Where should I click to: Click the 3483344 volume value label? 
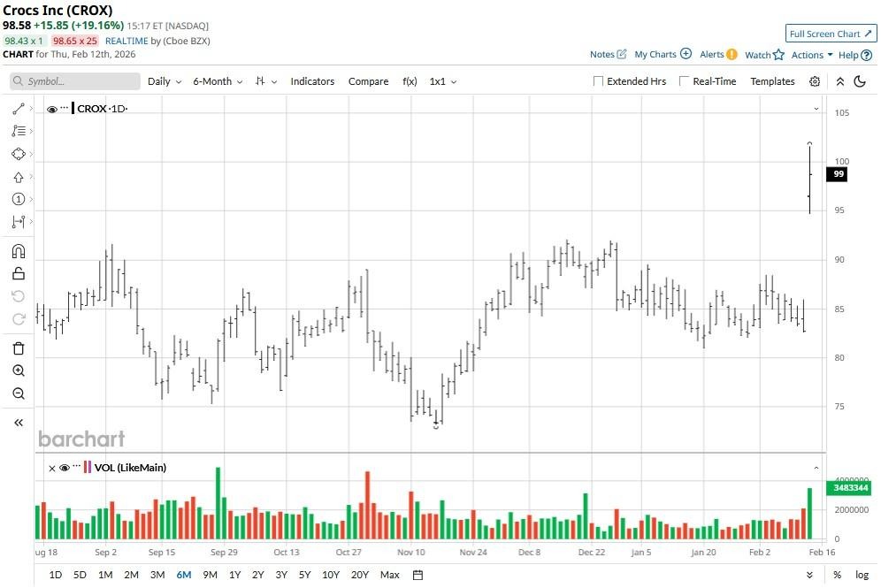(x=850, y=487)
